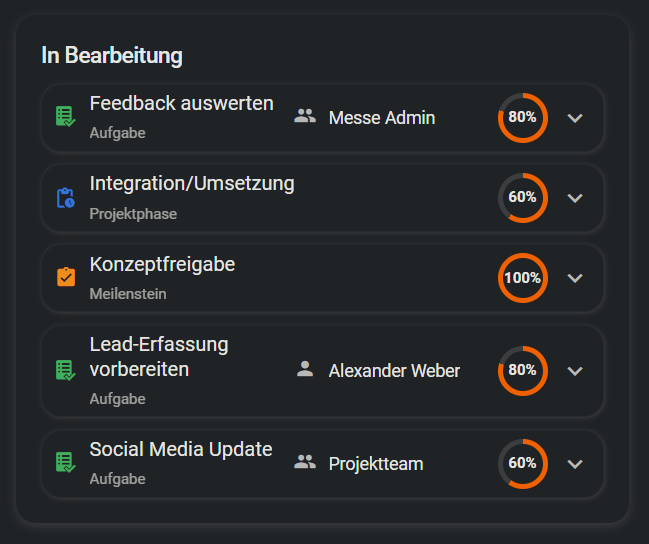Click the 60% progress ring for Social Media Update

(522, 463)
